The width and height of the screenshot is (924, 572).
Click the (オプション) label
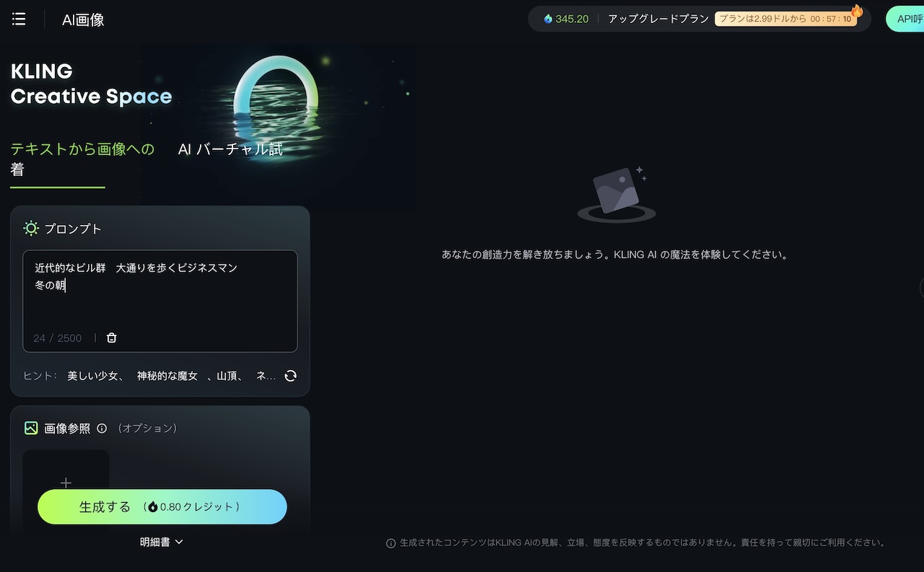pyautogui.click(x=147, y=428)
